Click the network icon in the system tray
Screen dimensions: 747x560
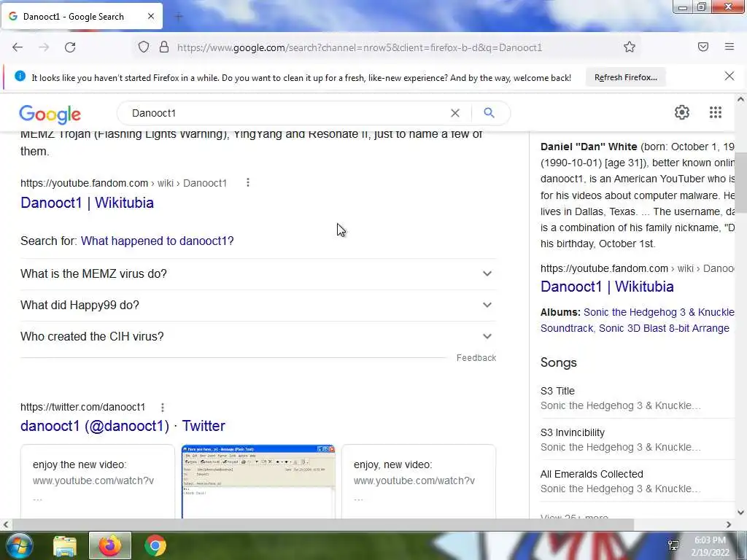(x=673, y=546)
